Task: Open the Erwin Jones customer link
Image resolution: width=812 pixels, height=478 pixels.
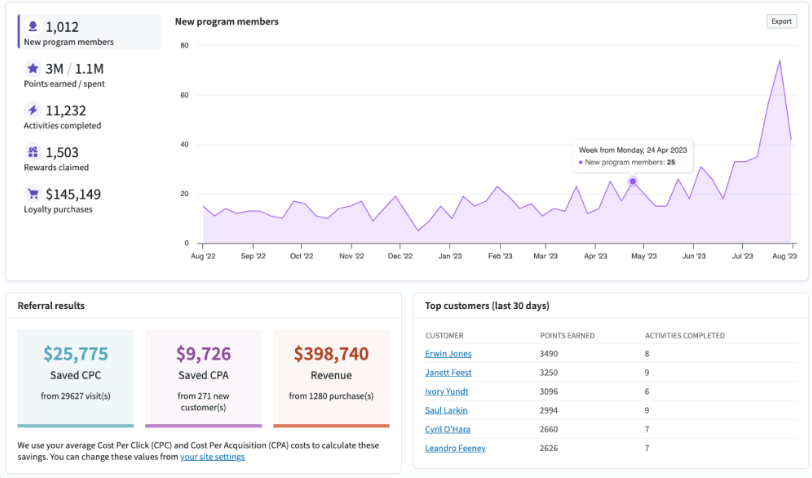Action: pyautogui.click(x=448, y=354)
